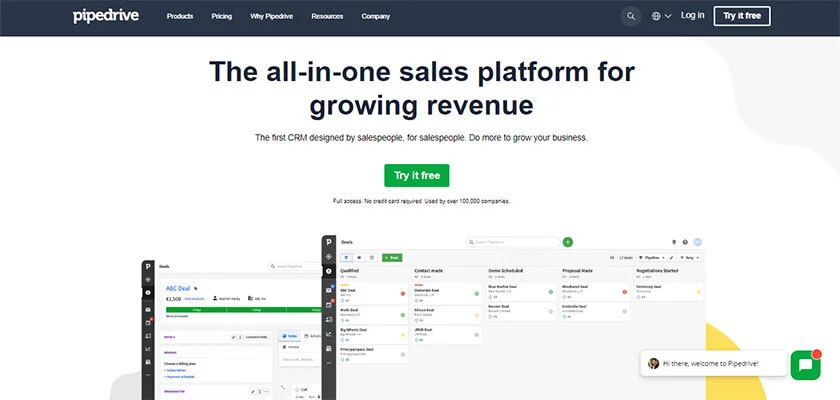Open Contacts icon in pipeline sidebar
Screen dimensions: 840x400
click(x=329, y=319)
